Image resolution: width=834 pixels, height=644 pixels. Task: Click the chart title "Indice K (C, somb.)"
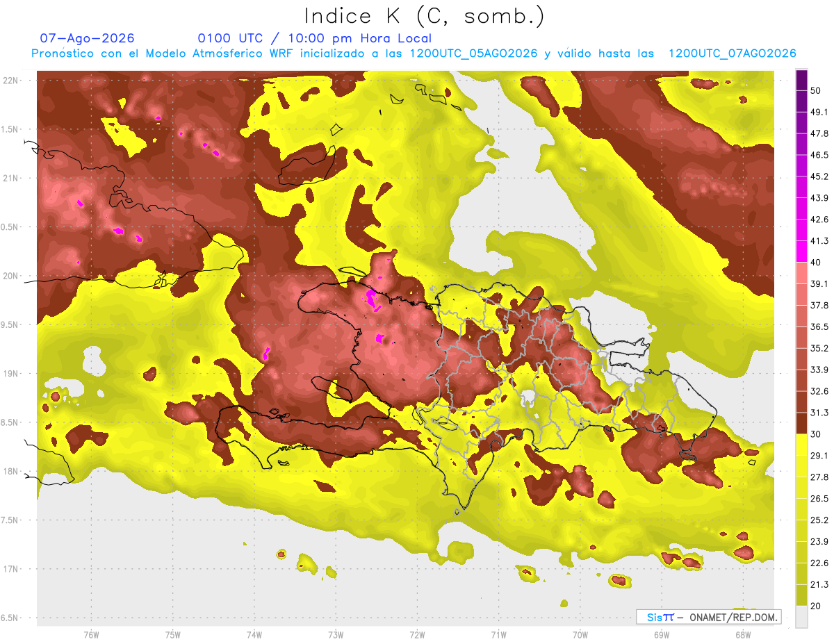click(424, 15)
